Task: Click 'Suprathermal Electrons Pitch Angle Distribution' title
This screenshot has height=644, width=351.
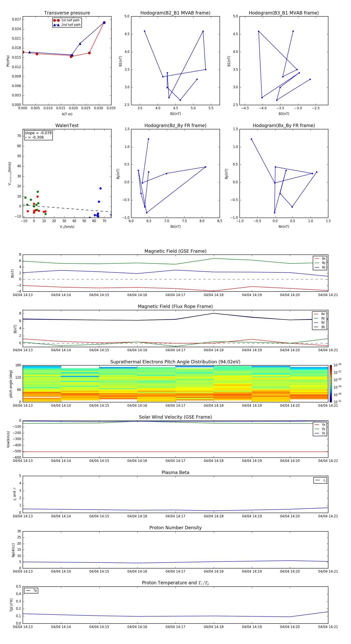Action: [175, 362]
